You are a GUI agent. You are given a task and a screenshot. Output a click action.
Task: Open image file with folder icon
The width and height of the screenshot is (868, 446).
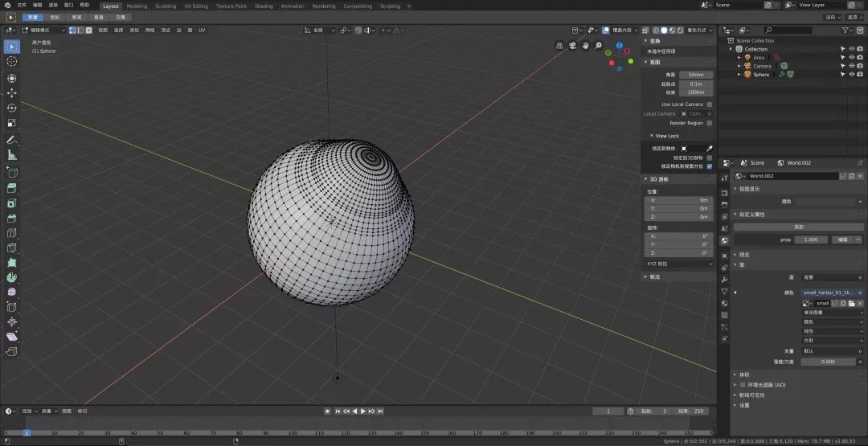[x=851, y=303]
